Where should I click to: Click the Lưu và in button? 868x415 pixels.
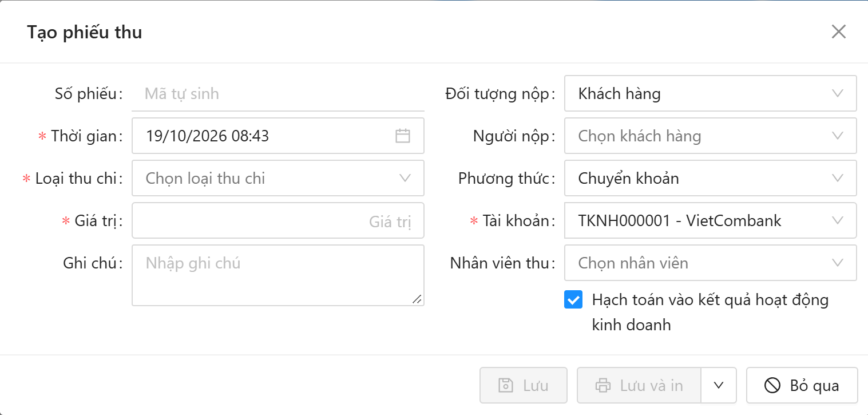[639, 385]
